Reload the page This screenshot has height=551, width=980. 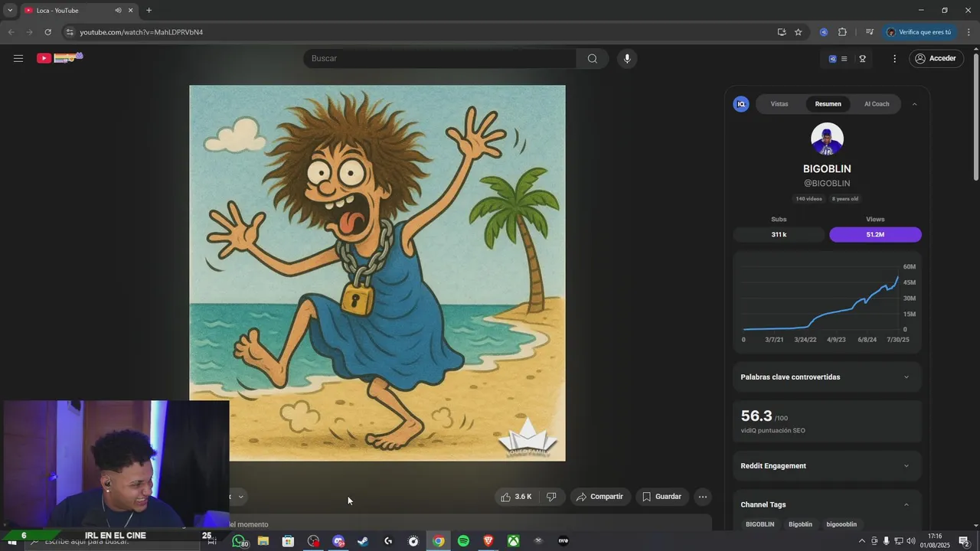click(47, 32)
